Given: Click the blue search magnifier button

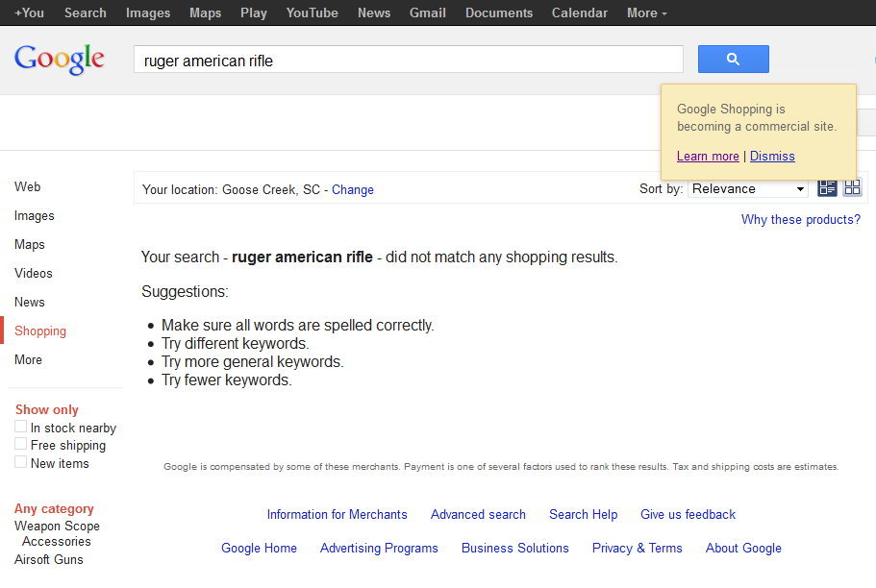Looking at the screenshot, I should click(x=733, y=59).
